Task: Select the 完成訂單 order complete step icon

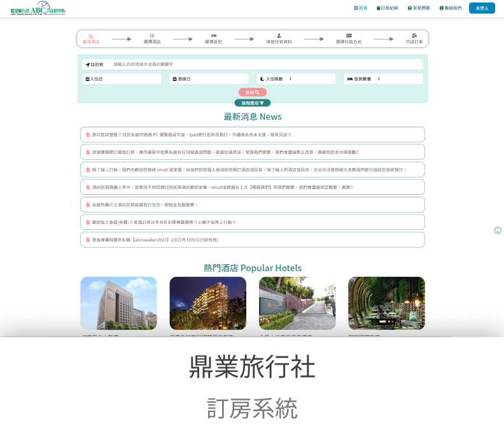Action: [x=414, y=36]
